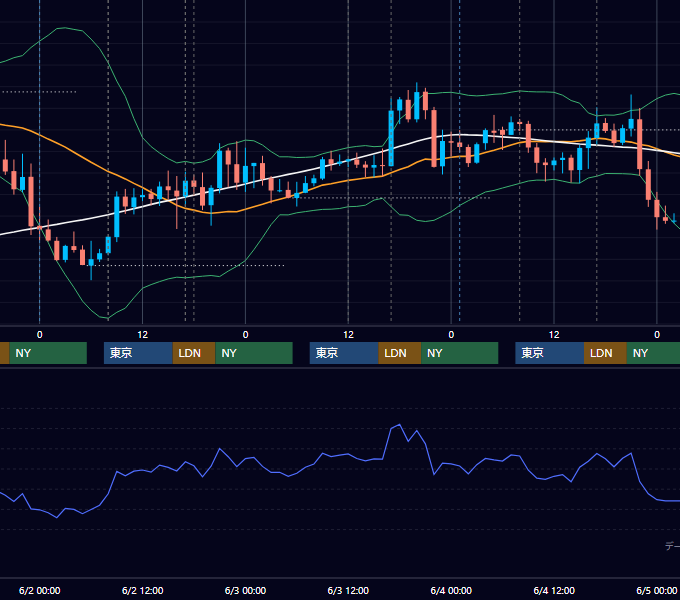The image size is (680, 600).
Task: Click the 6/5 00:00 time axis label
Action: tap(657, 590)
